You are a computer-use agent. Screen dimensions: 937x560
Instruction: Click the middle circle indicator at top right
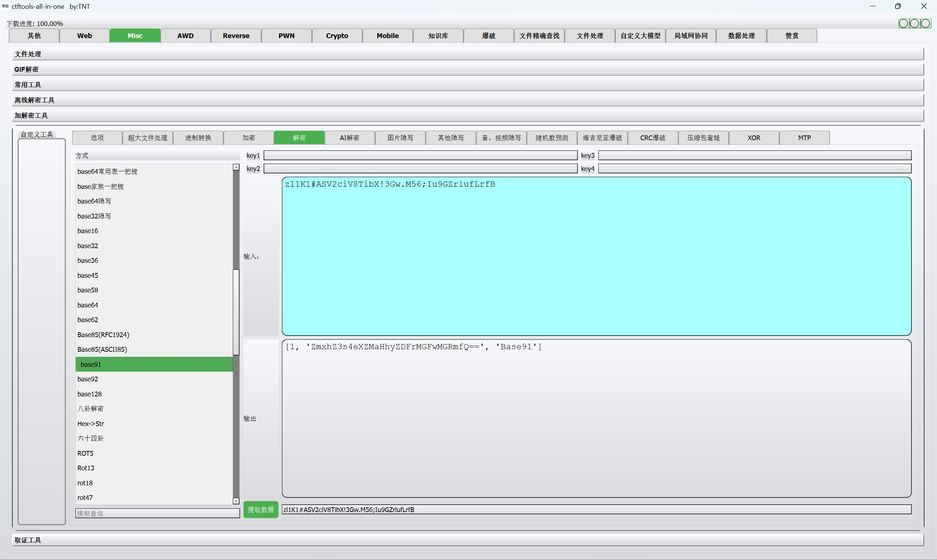pos(914,23)
